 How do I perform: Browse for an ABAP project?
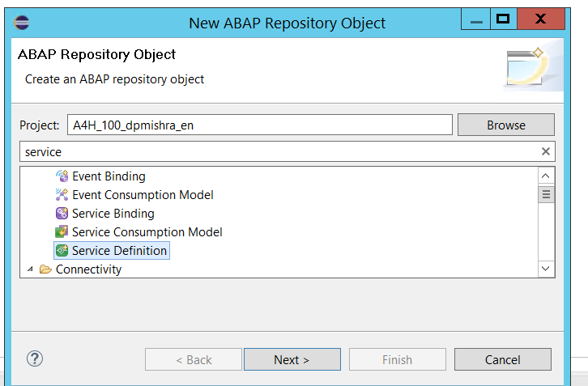coord(506,125)
